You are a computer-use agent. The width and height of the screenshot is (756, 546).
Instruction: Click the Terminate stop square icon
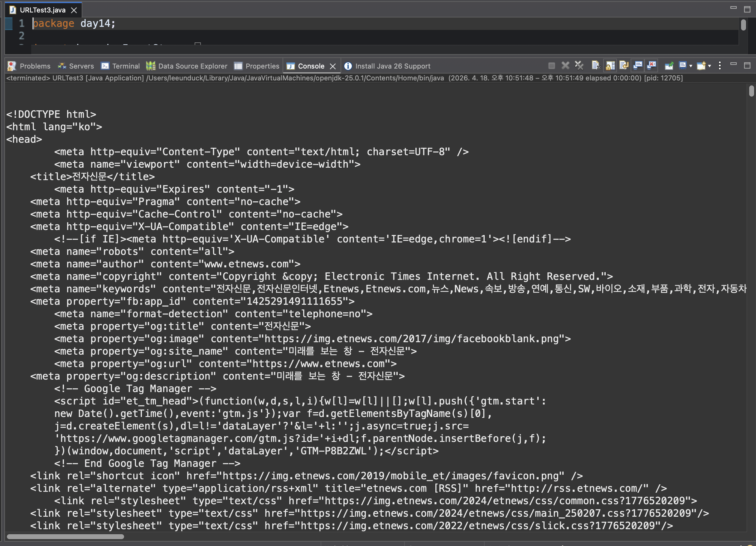coord(552,66)
